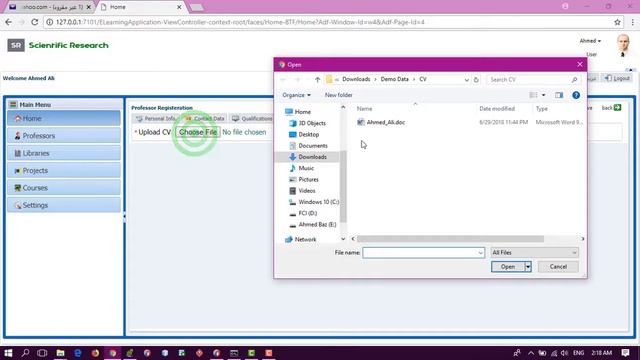This screenshot has width=640, height=360.
Task: Click the navigation pane vertical scrollbar
Action: coord(343,186)
